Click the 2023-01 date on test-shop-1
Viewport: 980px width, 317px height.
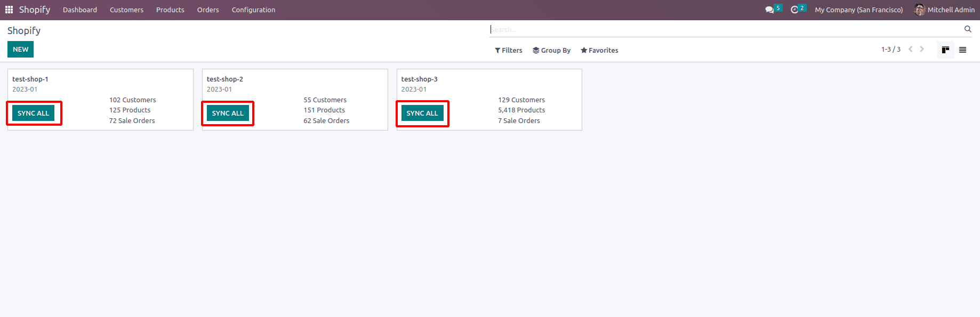point(25,89)
